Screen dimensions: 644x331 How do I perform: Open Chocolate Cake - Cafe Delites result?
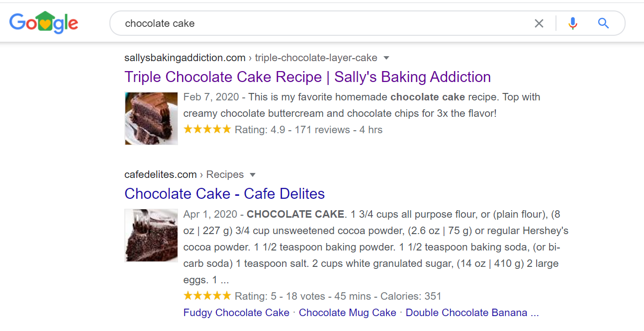(224, 194)
